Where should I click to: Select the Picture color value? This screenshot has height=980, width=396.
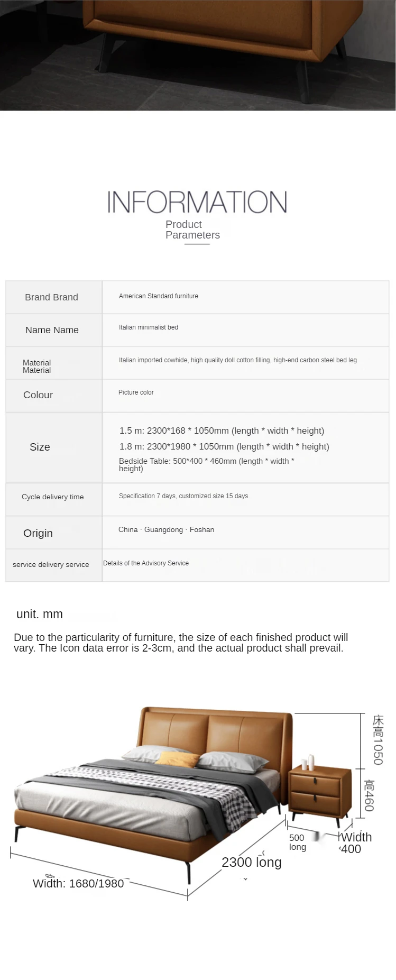click(x=136, y=392)
